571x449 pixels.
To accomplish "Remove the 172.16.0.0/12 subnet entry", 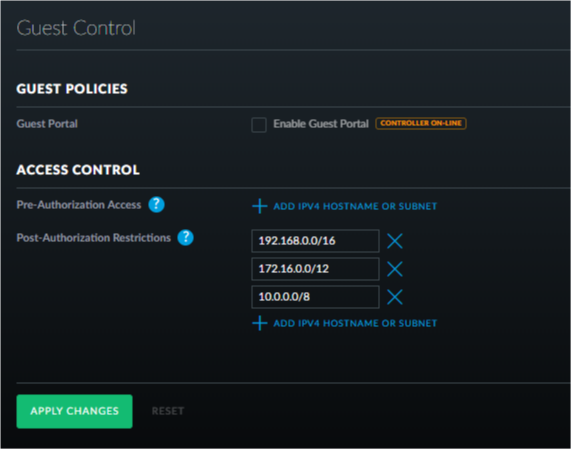I will coord(394,269).
